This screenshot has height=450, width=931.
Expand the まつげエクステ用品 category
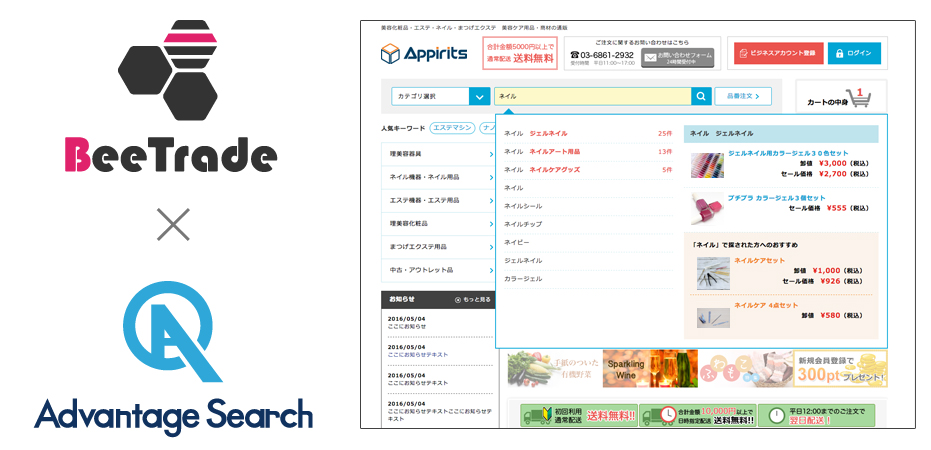pos(439,246)
